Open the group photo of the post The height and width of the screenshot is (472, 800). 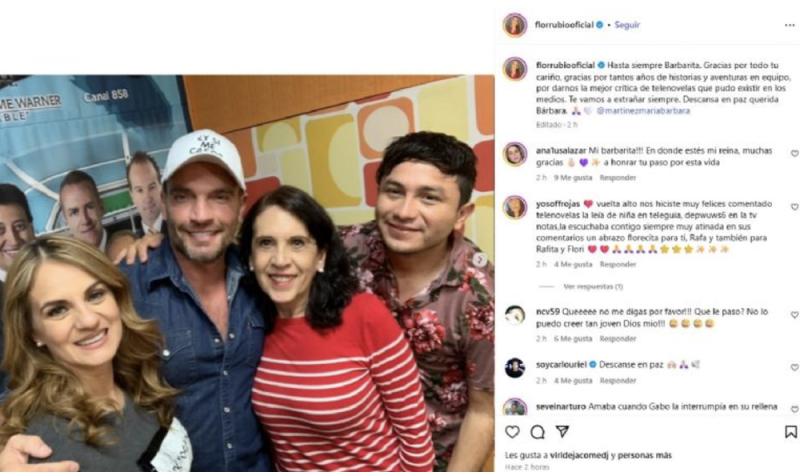247,273
